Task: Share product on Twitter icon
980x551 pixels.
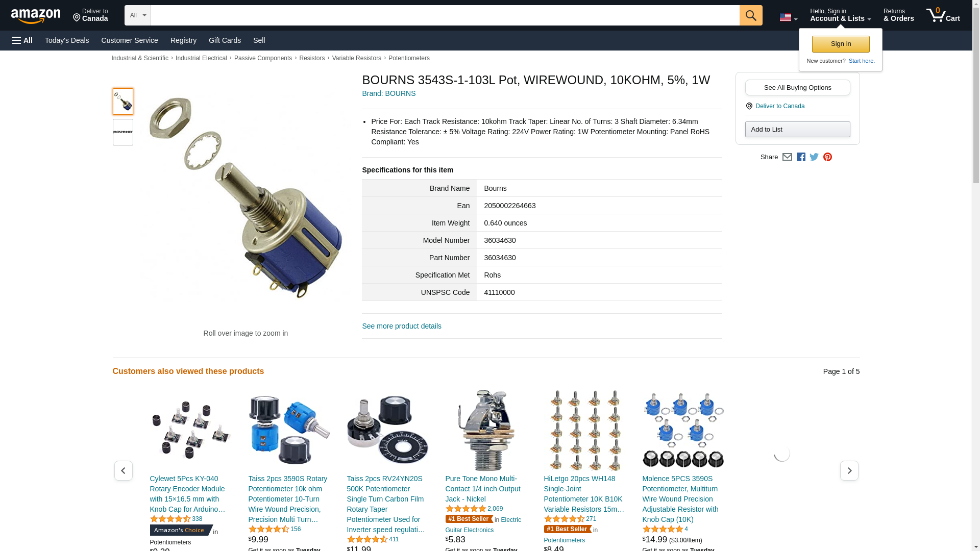Action: click(x=814, y=157)
